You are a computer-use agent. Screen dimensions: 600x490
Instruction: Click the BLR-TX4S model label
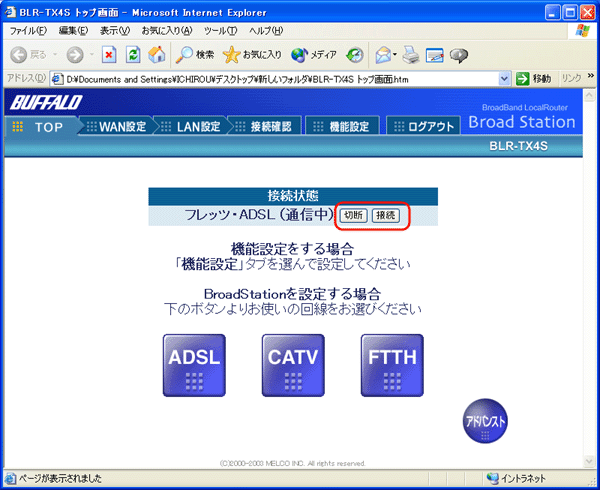[x=518, y=146]
